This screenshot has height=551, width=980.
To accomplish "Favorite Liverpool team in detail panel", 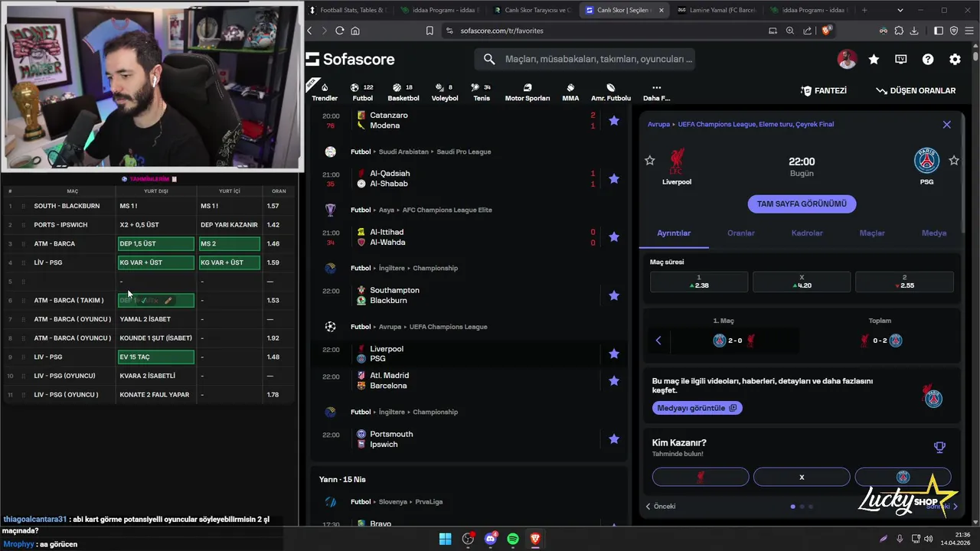I will click(650, 160).
